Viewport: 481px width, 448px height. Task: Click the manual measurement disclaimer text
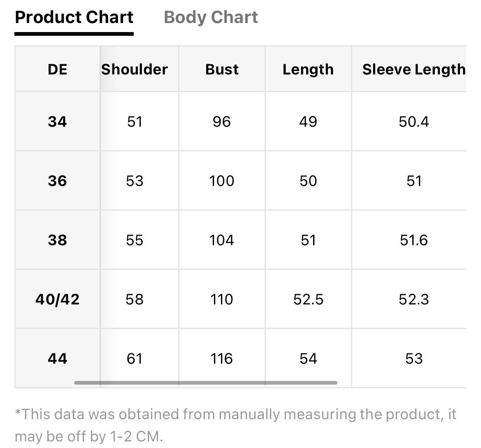point(236,425)
